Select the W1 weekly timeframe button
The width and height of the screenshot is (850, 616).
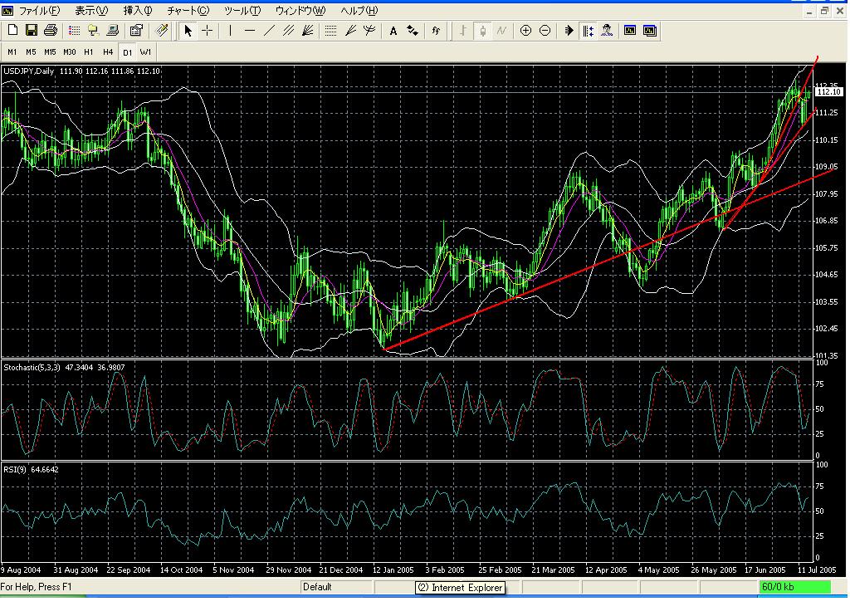(145, 51)
